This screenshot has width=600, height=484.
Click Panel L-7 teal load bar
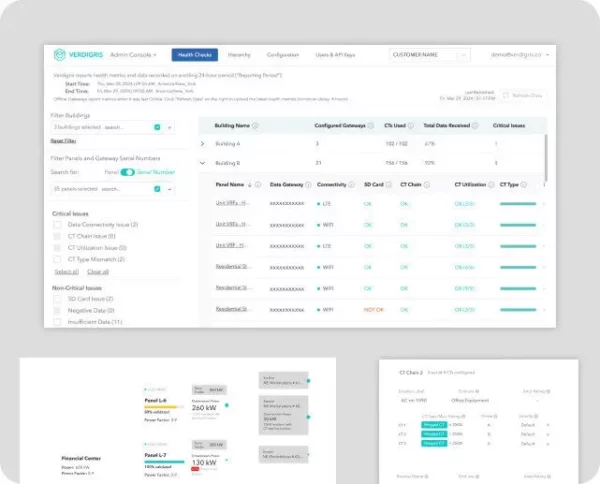165,462
